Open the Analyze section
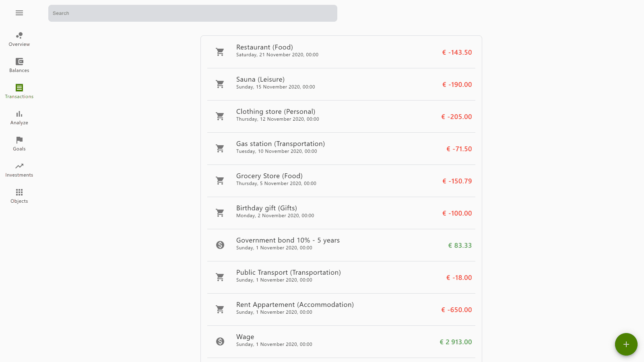This screenshot has width=644, height=362. (x=19, y=118)
